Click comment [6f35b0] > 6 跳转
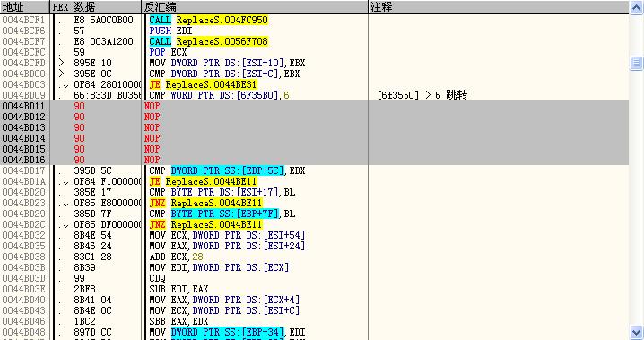The image size is (644, 340). click(422, 95)
